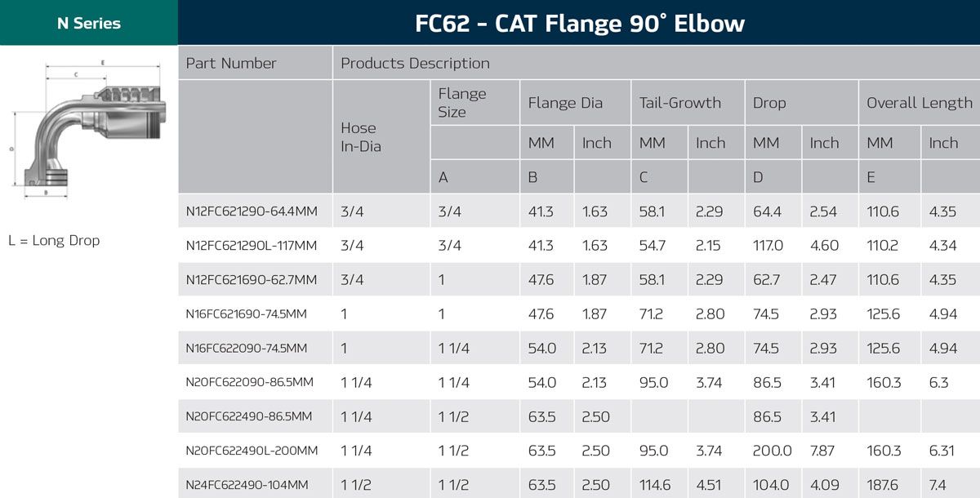
Task: Click the L = Long Drop note
Action: [54, 241]
